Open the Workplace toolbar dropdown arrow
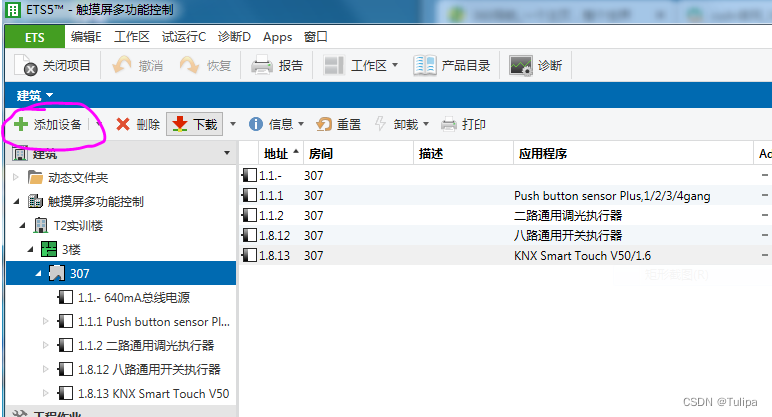 (395, 65)
